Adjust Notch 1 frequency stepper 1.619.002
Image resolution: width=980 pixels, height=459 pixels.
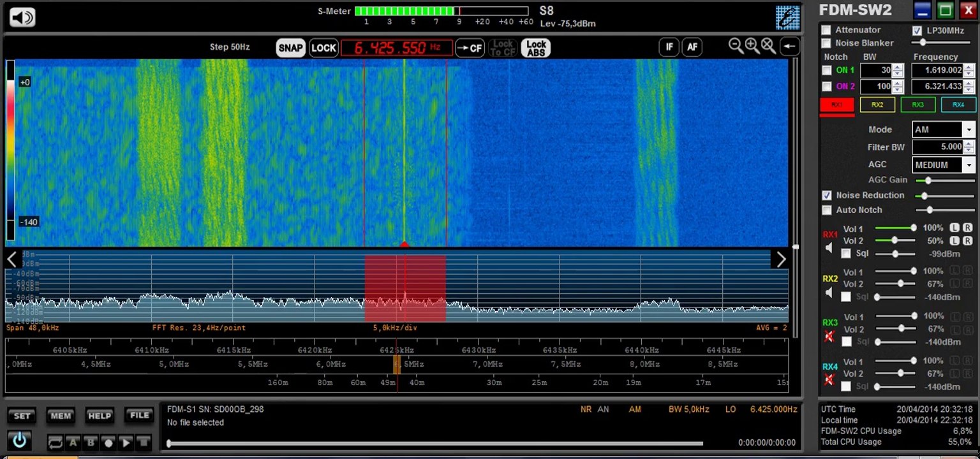coord(968,70)
